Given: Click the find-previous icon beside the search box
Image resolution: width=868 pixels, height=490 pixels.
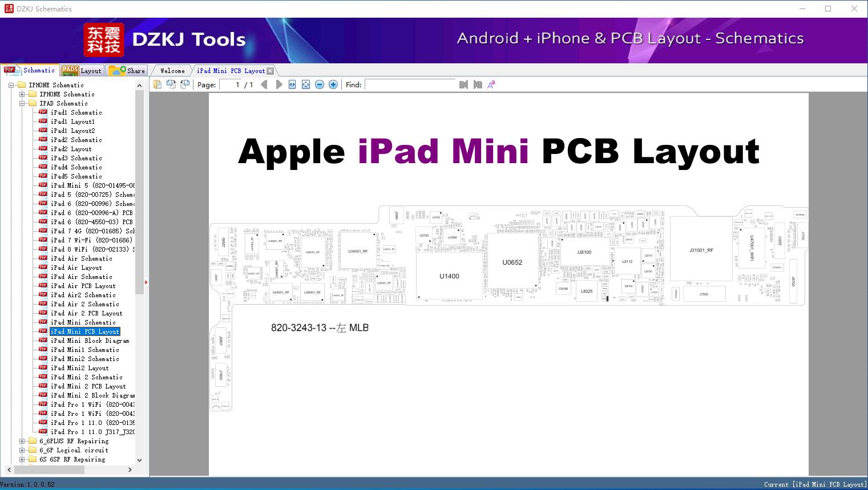Looking at the screenshot, I should (x=464, y=84).
